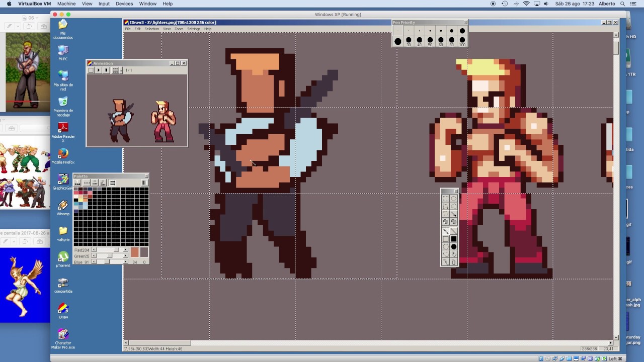Increase Blue value with right arrow
This screenshot has height=362, width=644.
(125, 261)
